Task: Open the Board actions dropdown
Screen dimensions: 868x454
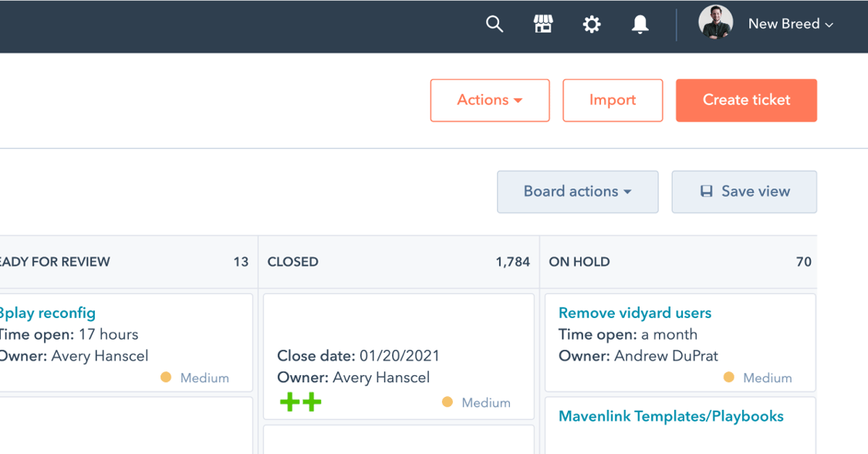Action: (x=577, y=191)
